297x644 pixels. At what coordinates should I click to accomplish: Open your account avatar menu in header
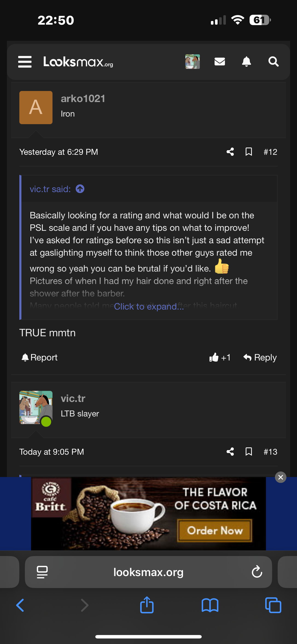[192, 61]
